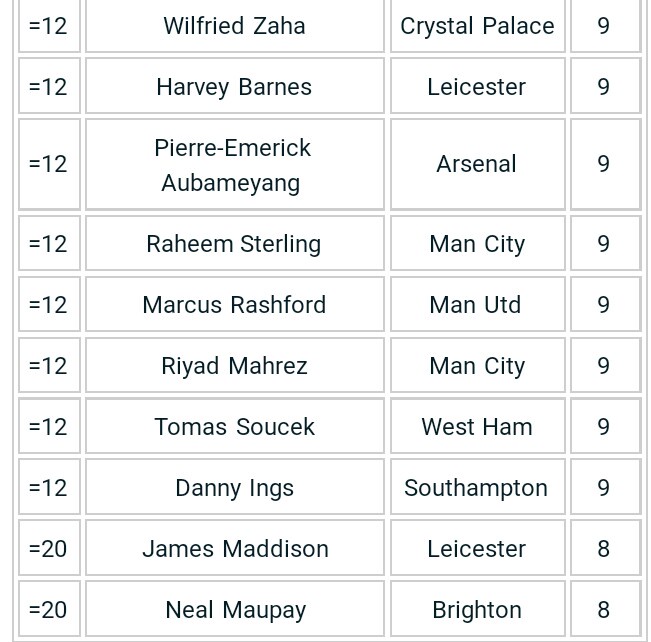Click the Wilfried Zaha name cell

coord(234,26)
